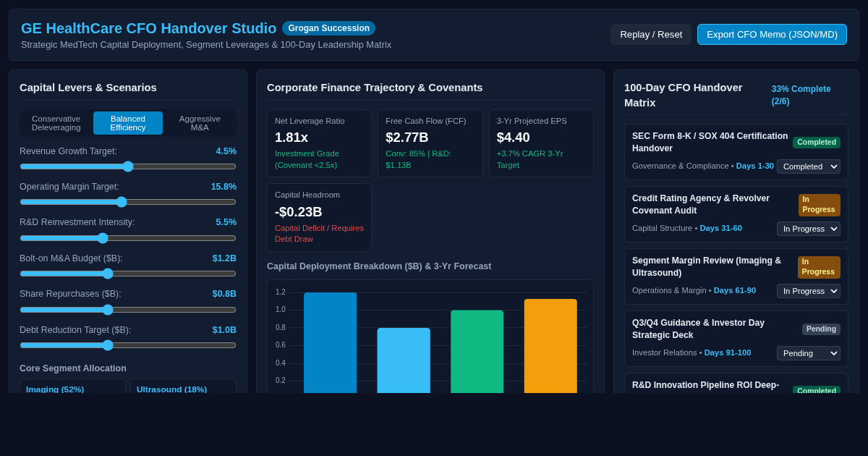868x456 pixels.
Task: Click the 'Days 31-60' label
Action: coord(720,228)
